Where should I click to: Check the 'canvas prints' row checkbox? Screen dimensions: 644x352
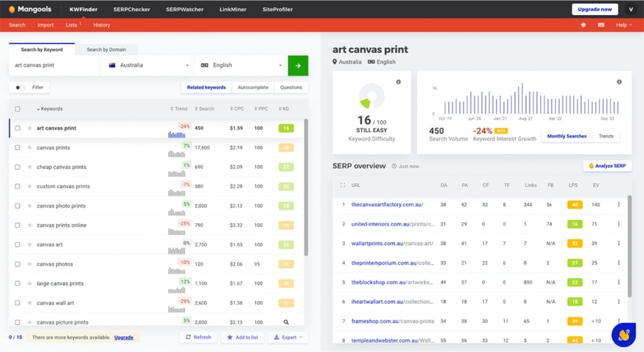[x=17, y=147]
